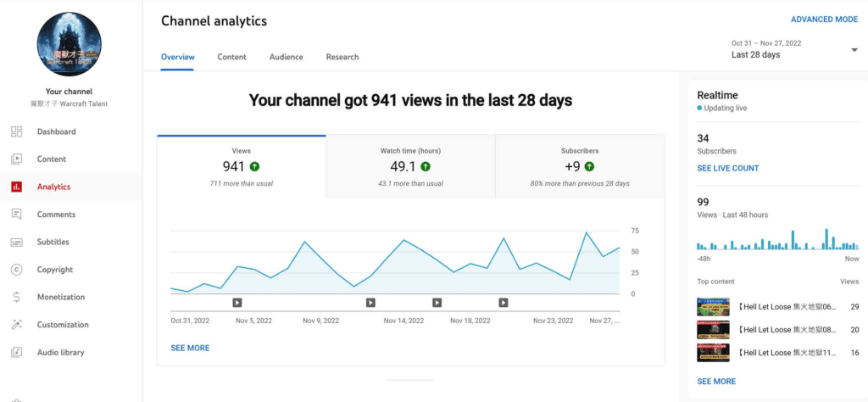This screenshot has height=402, width=868.
Task: Click the ADVANCED MODE link
Action: 824,20
